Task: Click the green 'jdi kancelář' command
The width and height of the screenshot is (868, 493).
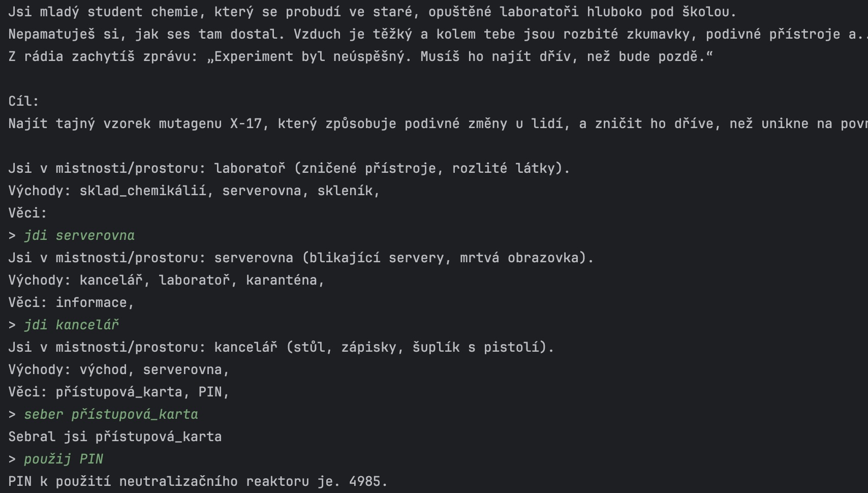Action: [71, 325]
